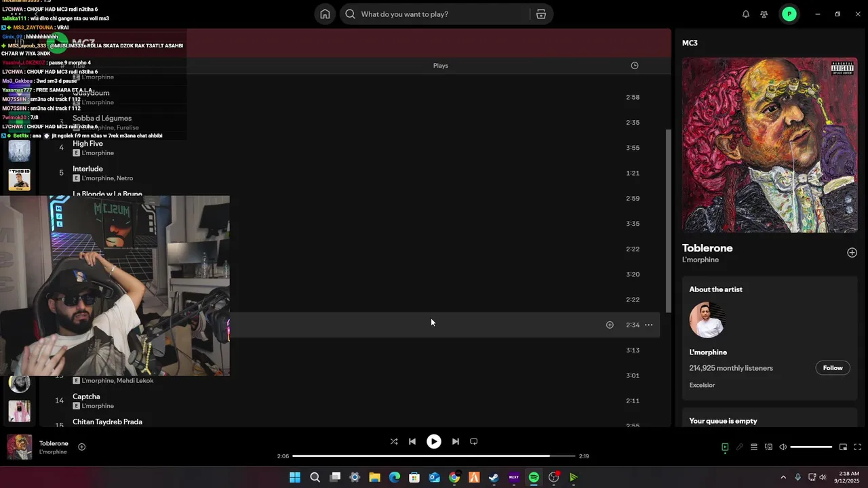
Task: Open the MC3 album cover art
Action: 770,145
